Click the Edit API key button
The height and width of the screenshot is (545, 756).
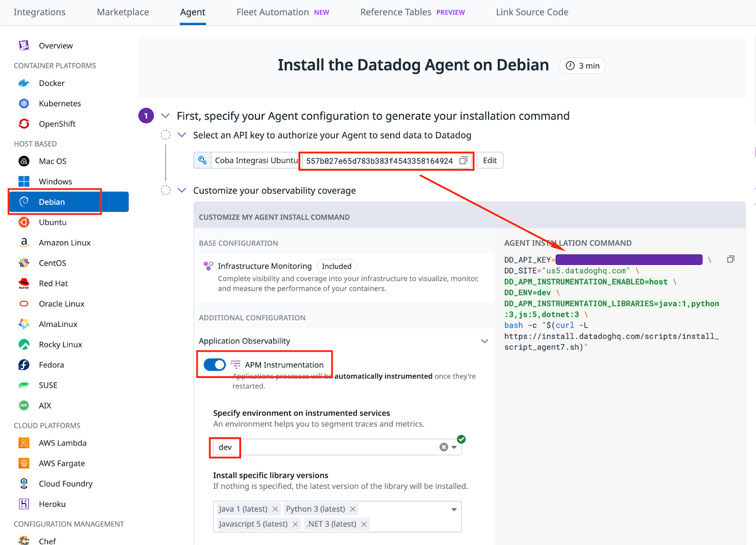coord(490,161)
